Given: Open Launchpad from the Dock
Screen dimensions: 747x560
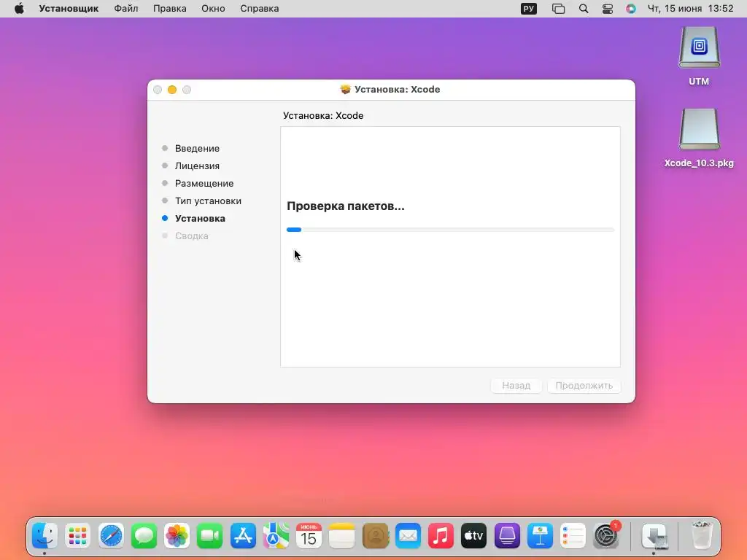Looking at the screenshot, I should 77,536.
